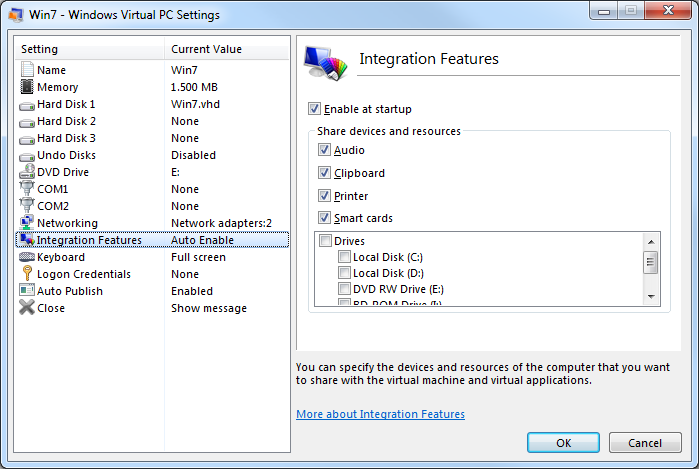
Task: Check the Local Disk (C:) checkbox
Action: point(344,257)
